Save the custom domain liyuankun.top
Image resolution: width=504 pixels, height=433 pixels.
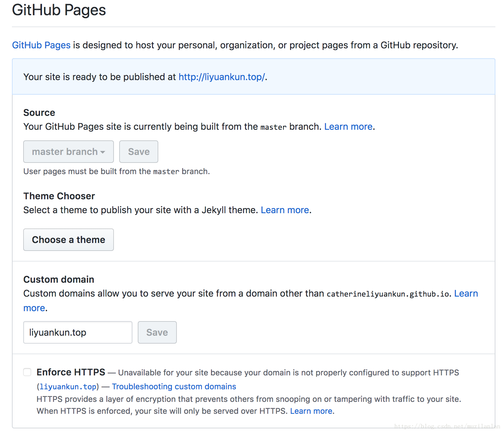tap(157, 332)
